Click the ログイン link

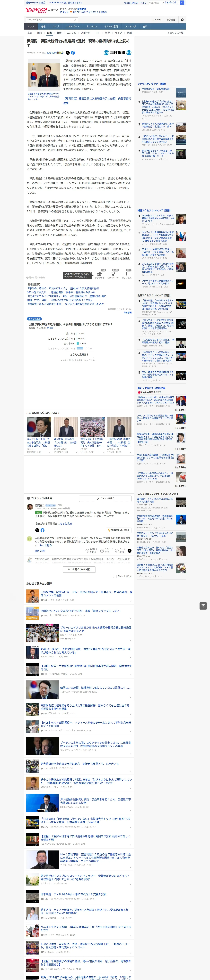tap(64, 12)
